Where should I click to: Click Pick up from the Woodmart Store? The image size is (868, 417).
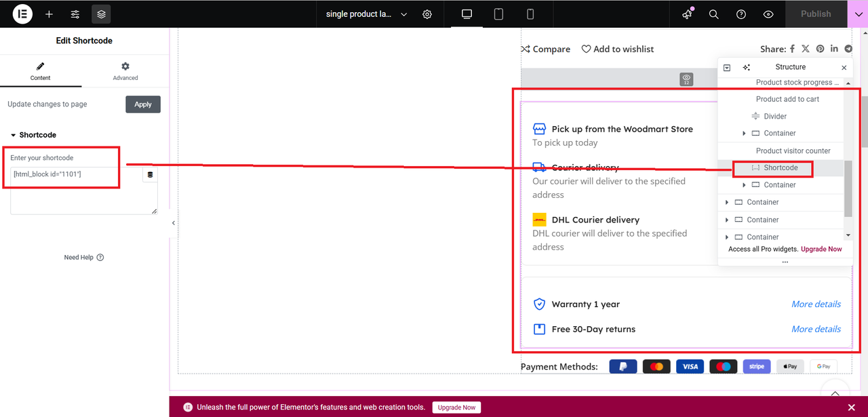point(622,129)
